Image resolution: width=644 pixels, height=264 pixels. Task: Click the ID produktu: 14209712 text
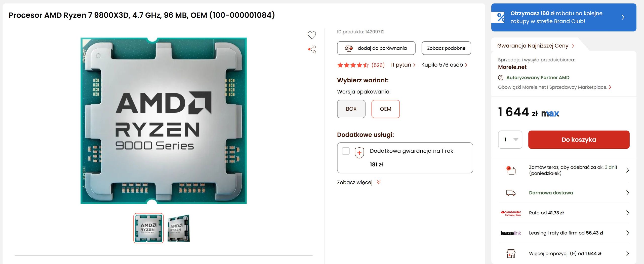point(361,32)
